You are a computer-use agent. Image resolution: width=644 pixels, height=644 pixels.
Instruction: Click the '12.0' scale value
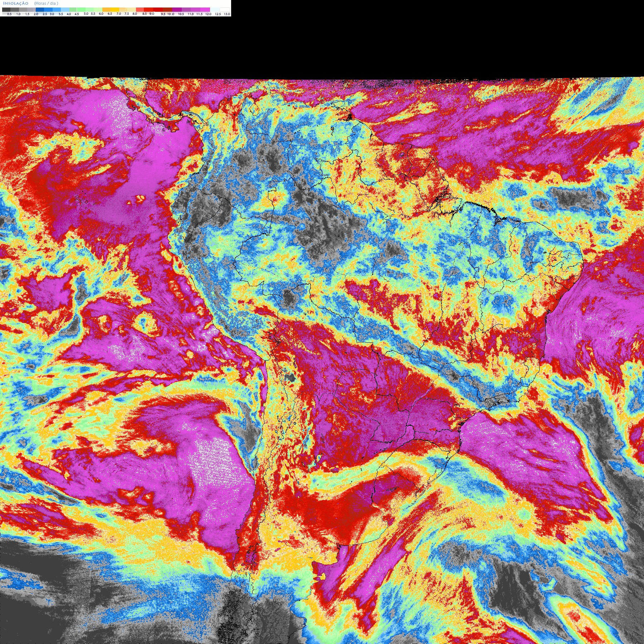208,14
